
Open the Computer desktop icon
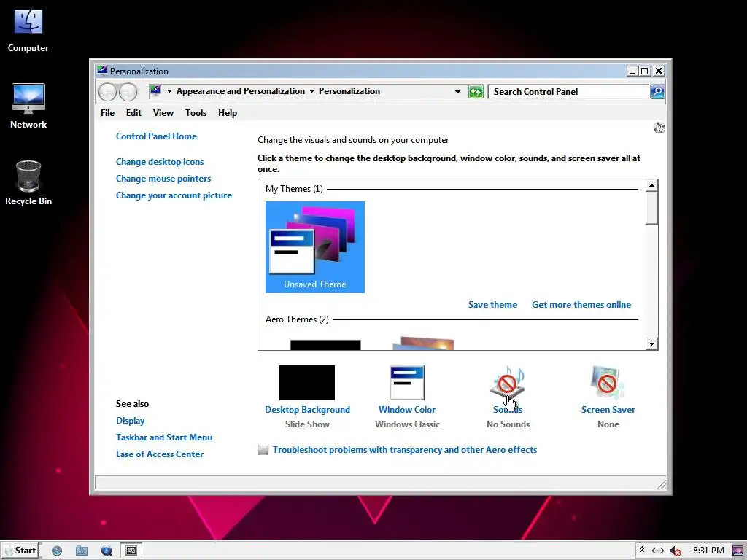point(28,31)
